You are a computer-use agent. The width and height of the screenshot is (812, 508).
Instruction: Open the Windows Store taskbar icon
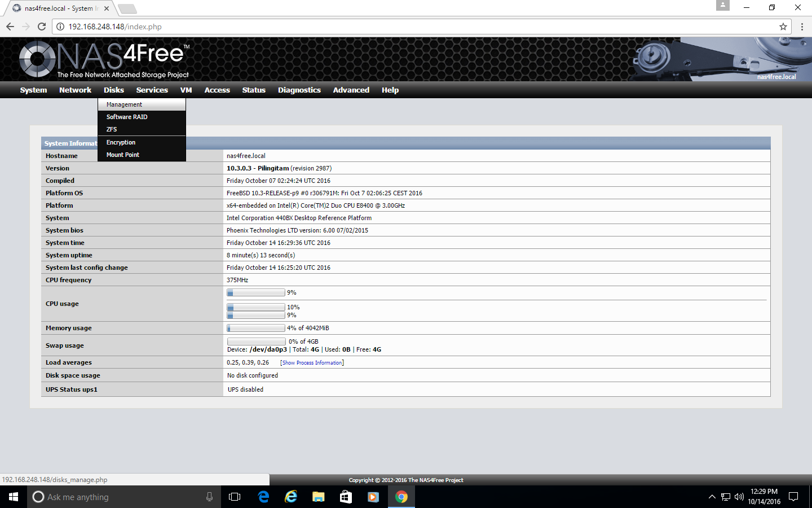(x=346, y=497)
